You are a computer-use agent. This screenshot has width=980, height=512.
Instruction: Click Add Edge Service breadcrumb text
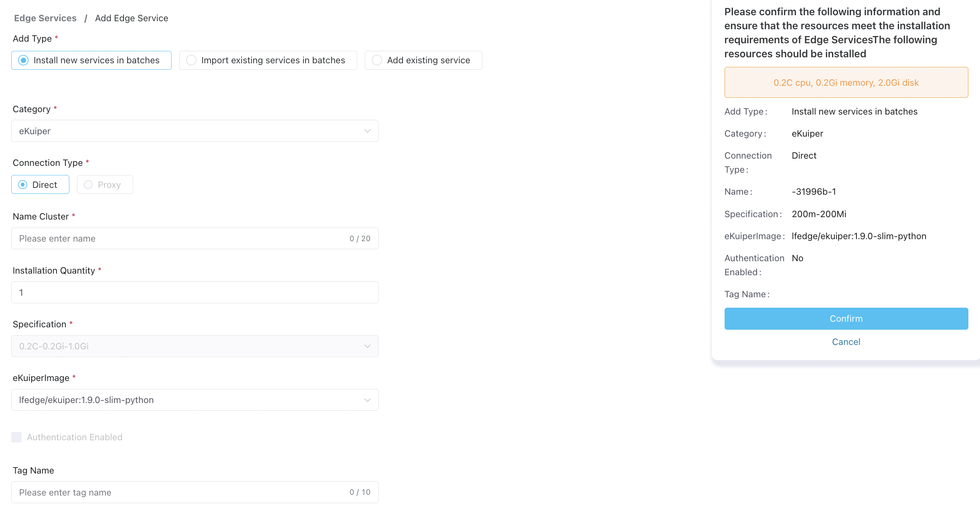coord(132,18)
